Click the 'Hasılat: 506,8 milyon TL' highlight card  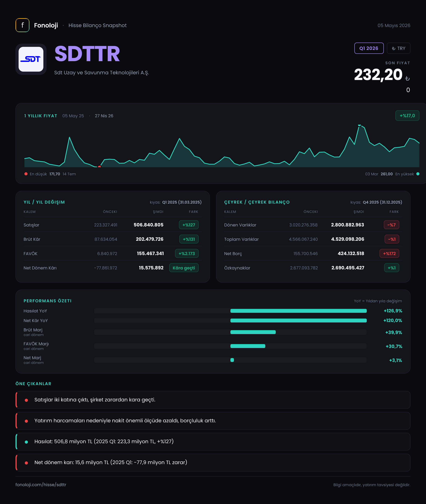[x=213, y=441]
